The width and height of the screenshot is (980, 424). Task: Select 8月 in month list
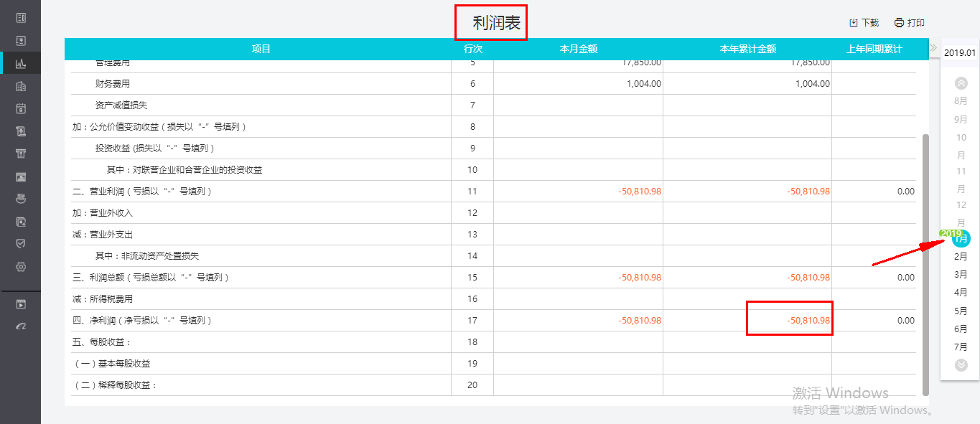[x=961, y=101]
